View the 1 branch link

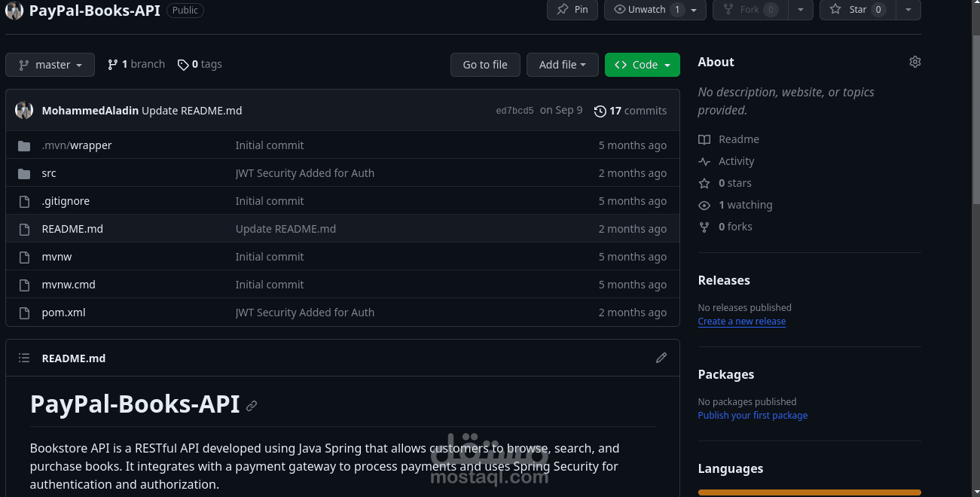[x=136, y=64]
